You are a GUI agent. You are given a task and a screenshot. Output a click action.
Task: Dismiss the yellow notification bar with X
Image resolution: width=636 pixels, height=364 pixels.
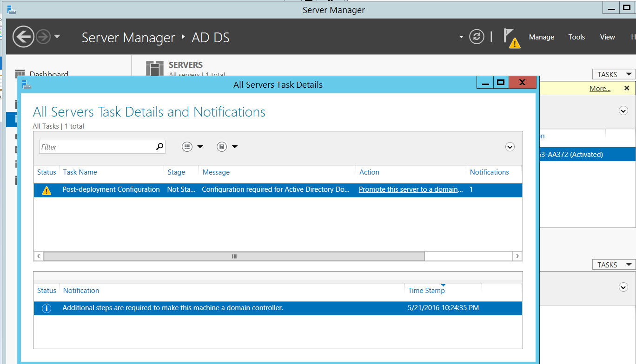(627, 88)
